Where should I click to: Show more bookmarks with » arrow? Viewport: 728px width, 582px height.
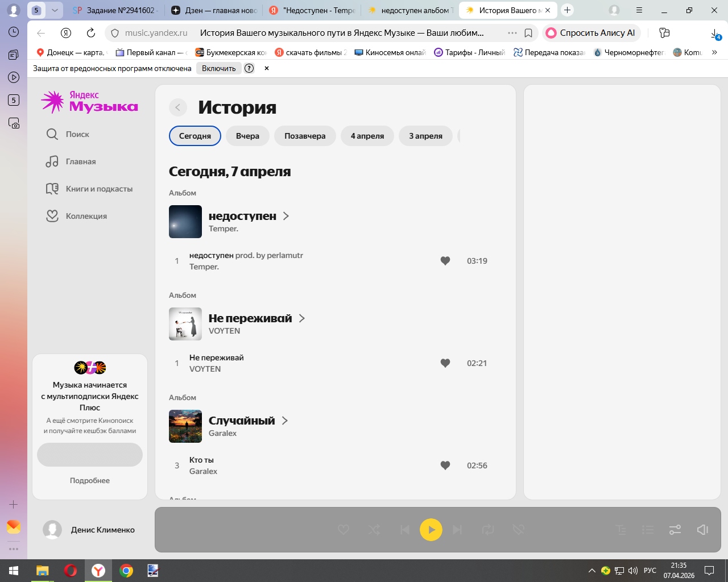pos(714,52)
